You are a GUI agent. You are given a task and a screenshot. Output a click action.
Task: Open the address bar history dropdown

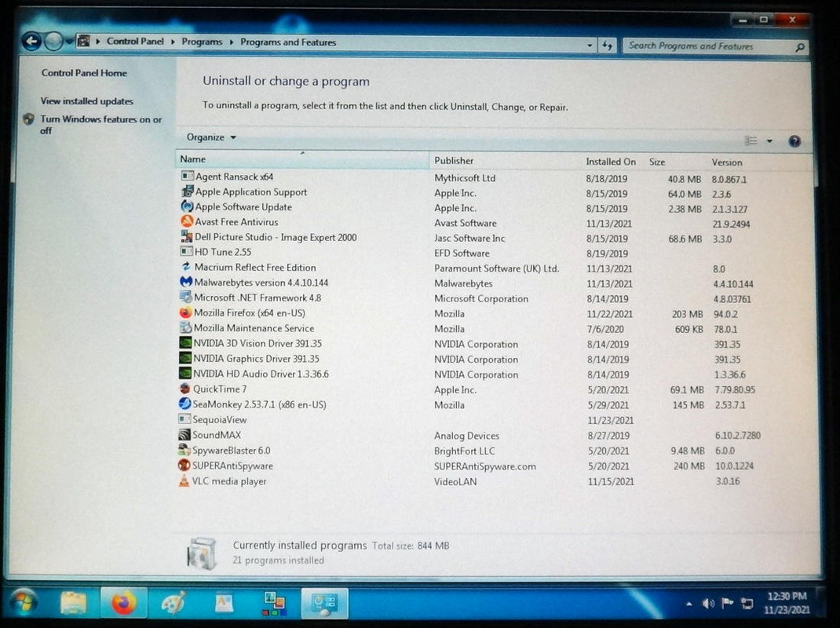coord(590,46)
